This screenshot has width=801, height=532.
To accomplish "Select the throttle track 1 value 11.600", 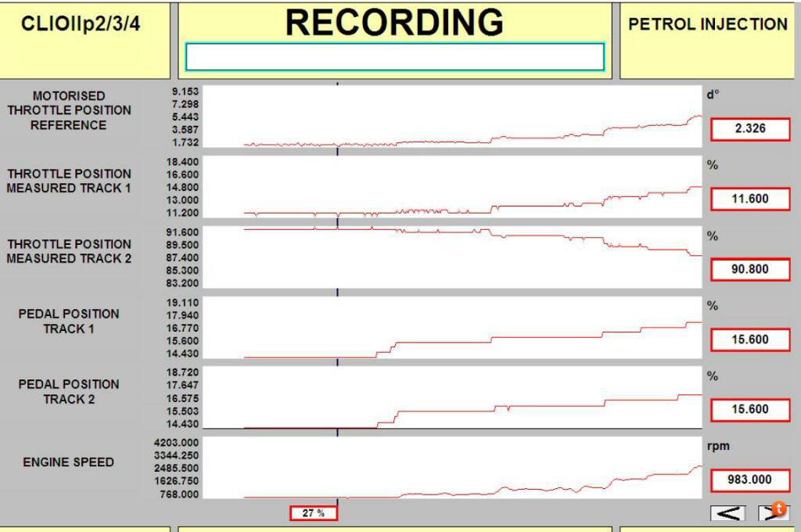I will click(x=750, y=199).
